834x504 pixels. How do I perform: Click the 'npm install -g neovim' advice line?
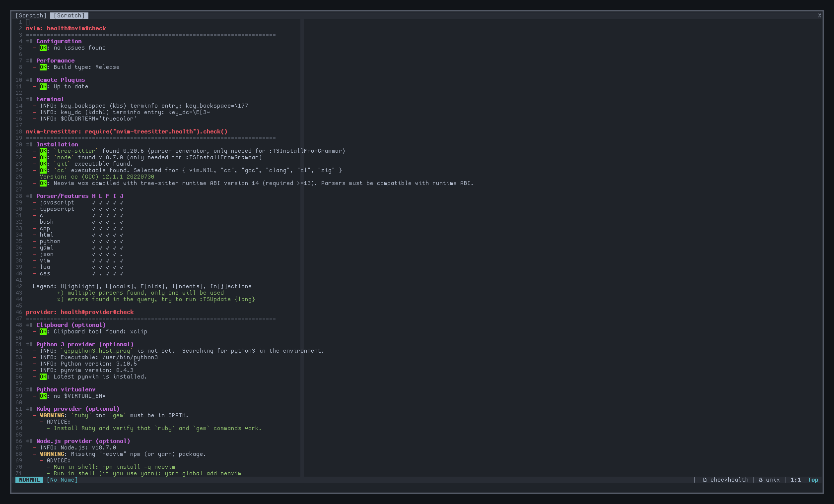(x=111, y=467)
